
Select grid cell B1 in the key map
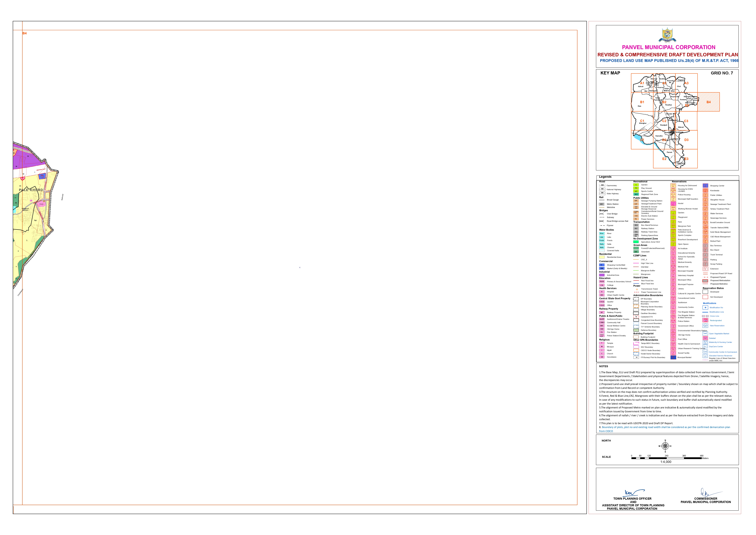click(642, 102)
